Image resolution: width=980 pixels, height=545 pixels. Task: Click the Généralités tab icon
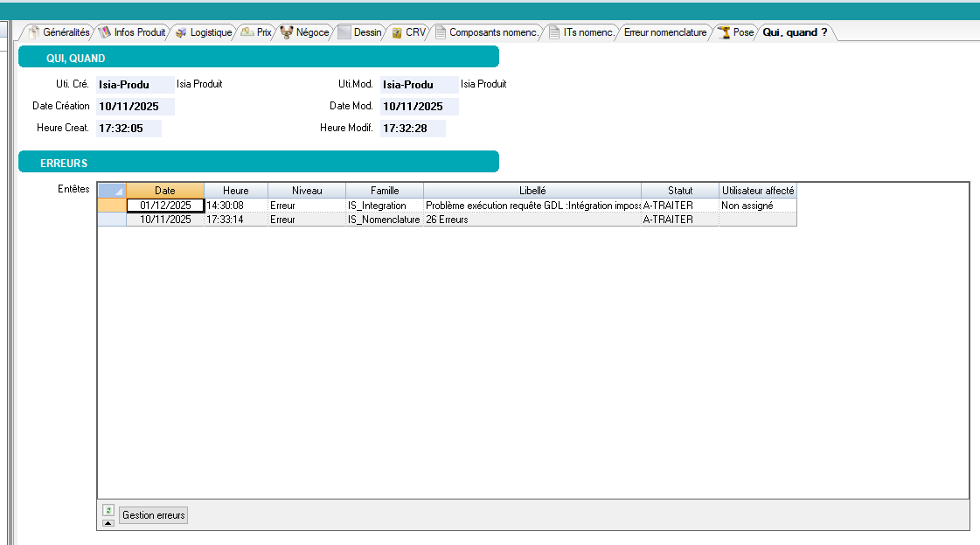pyautogui.click(x=34, y=32)
